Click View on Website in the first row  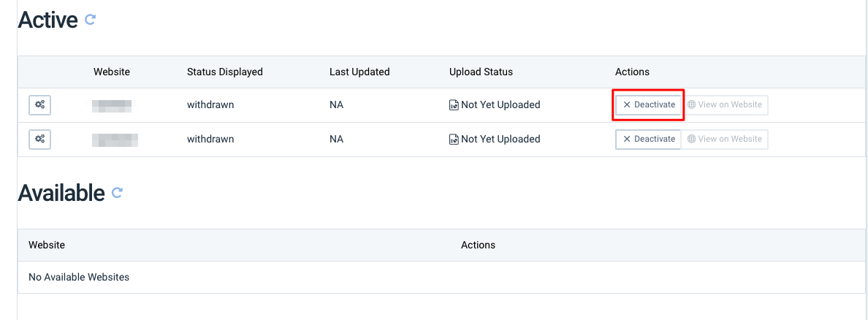coord(725,105)
